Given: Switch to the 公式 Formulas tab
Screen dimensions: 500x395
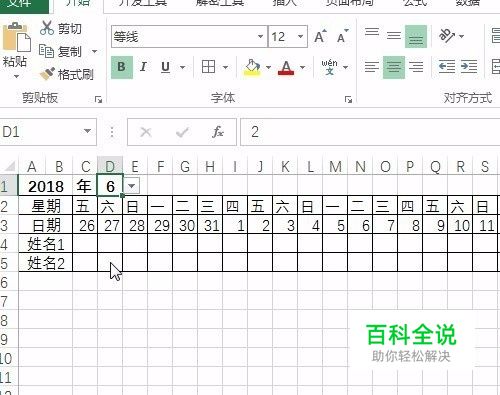Looking at the screenshot, I should 415,3.
